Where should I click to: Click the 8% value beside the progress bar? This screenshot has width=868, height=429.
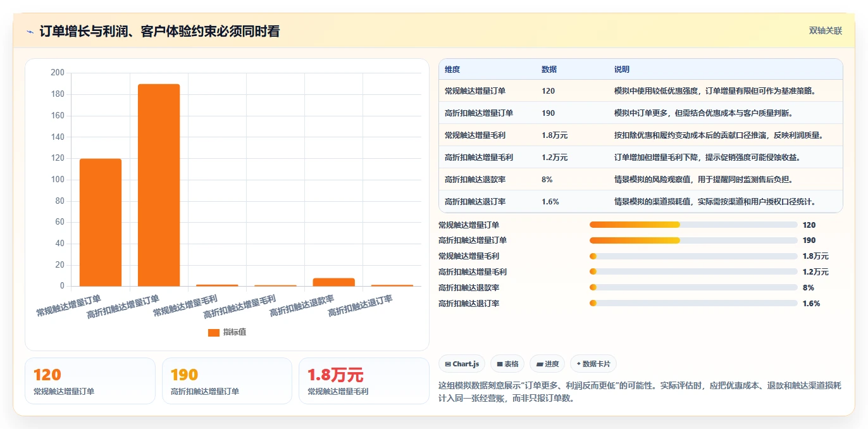809,287
